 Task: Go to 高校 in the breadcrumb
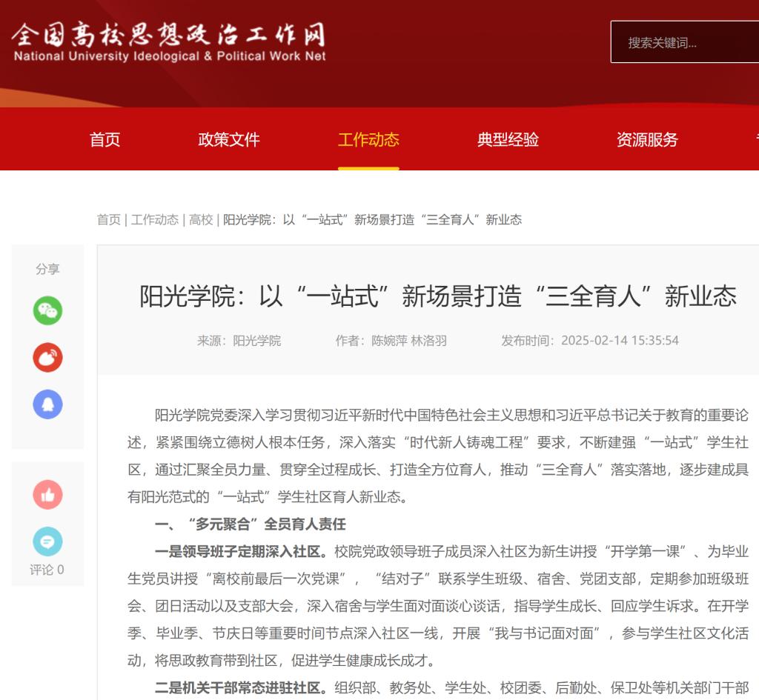click(x=201, y=219)
